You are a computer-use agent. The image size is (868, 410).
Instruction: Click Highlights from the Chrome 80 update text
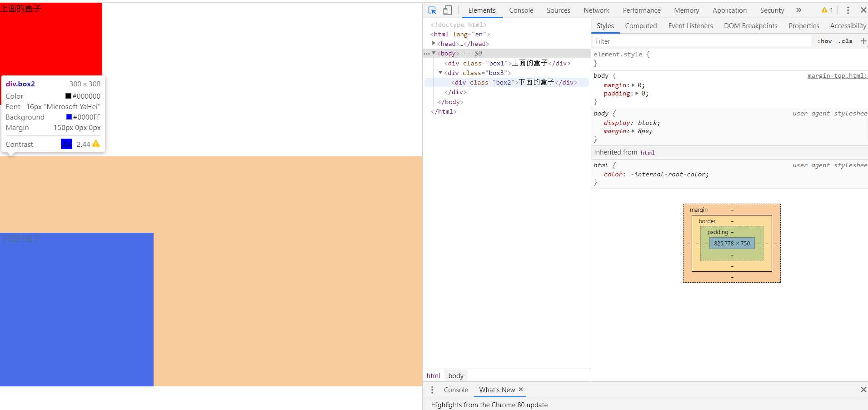click(x=489, y=405)
